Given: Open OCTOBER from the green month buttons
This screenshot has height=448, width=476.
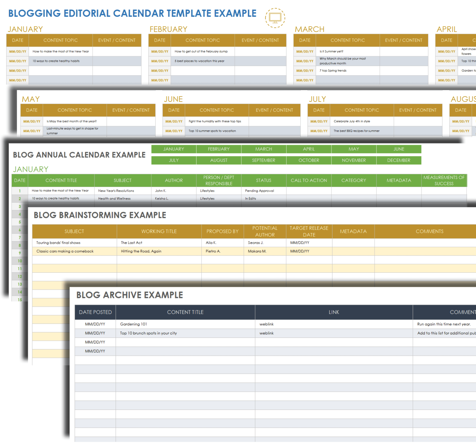Looking at the screenshot, I should point(309,160).
